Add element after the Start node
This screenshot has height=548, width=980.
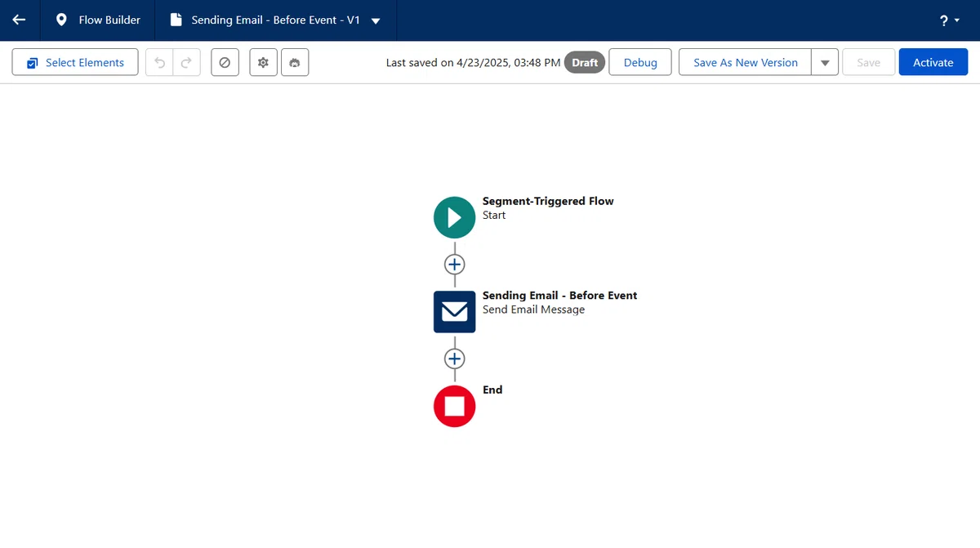tap(454, 265)
